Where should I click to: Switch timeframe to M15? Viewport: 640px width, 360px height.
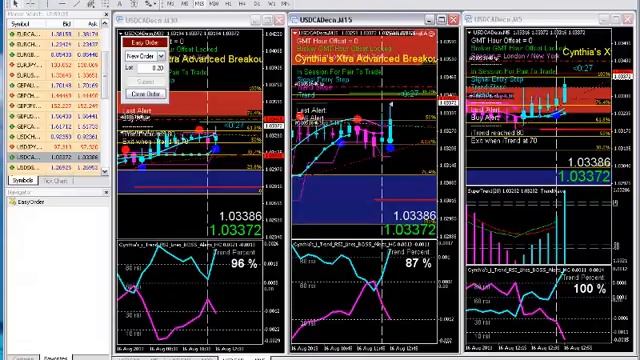pyautogui.click(x=199, y=4)
